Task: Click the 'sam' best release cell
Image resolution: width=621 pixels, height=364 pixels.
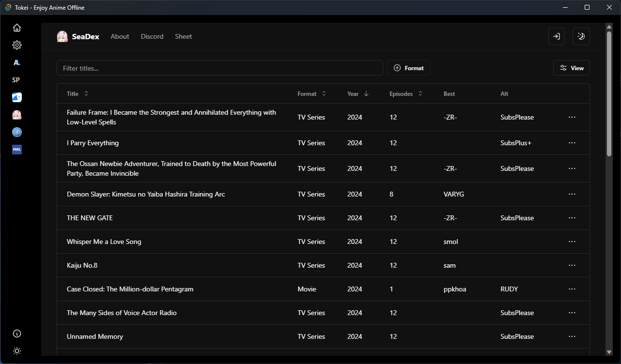Action: [450, 265]
